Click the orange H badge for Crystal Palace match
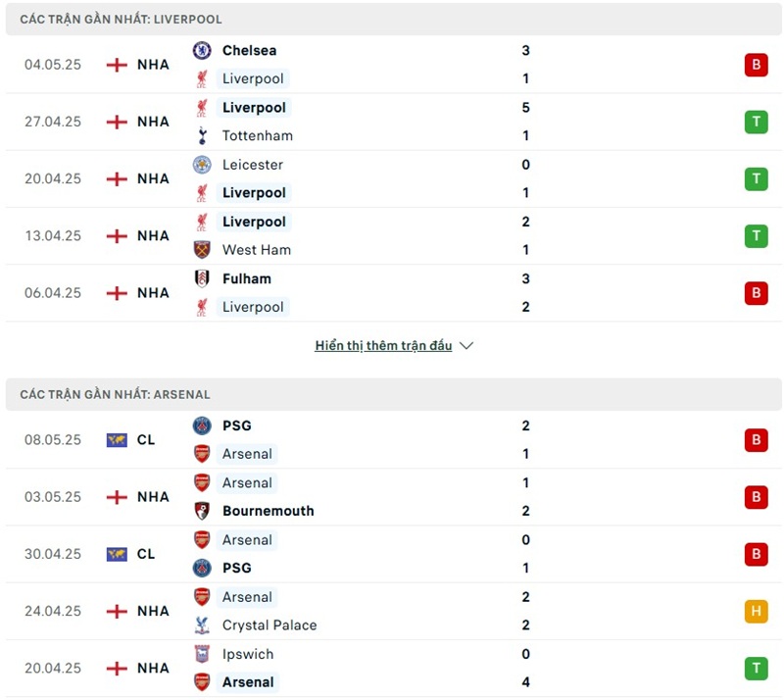 tap(756, 611)
